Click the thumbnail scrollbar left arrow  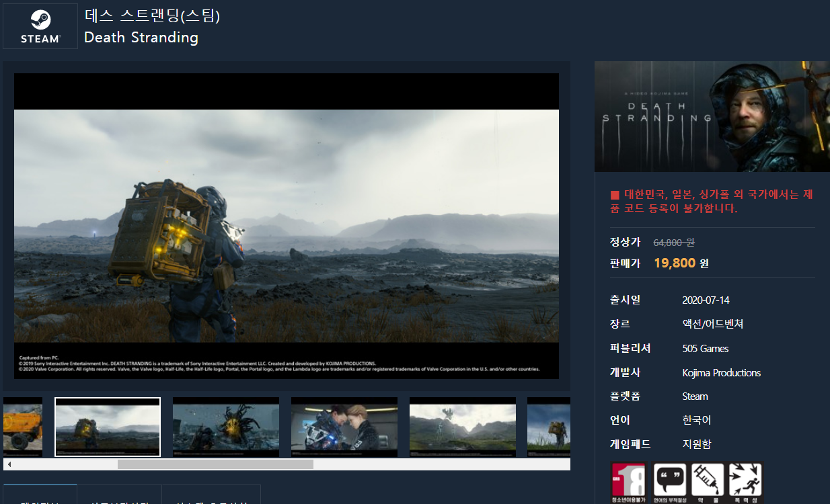click(x=9, y=464)
